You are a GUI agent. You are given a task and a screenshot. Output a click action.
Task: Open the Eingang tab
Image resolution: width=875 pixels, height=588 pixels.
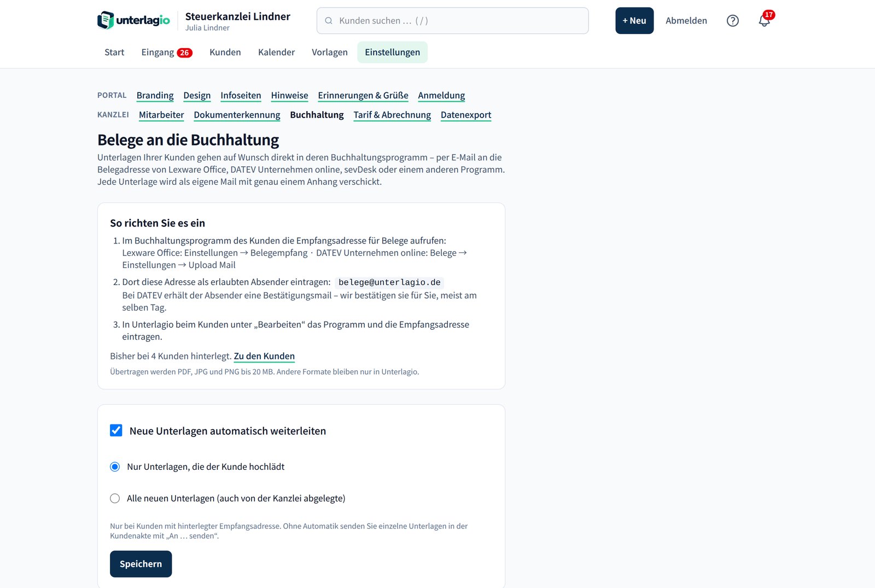click(167, 53)
